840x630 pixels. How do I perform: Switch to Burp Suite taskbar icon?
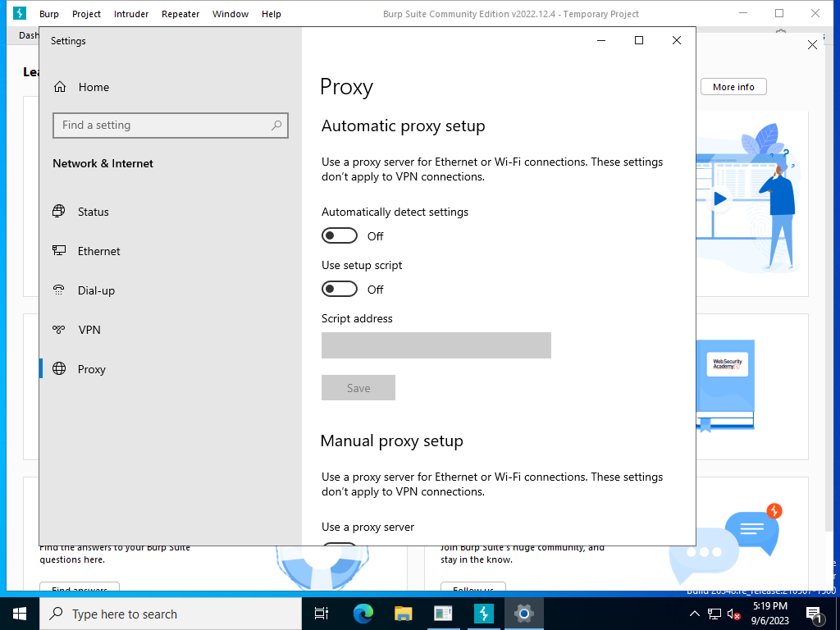pos(484,614)
